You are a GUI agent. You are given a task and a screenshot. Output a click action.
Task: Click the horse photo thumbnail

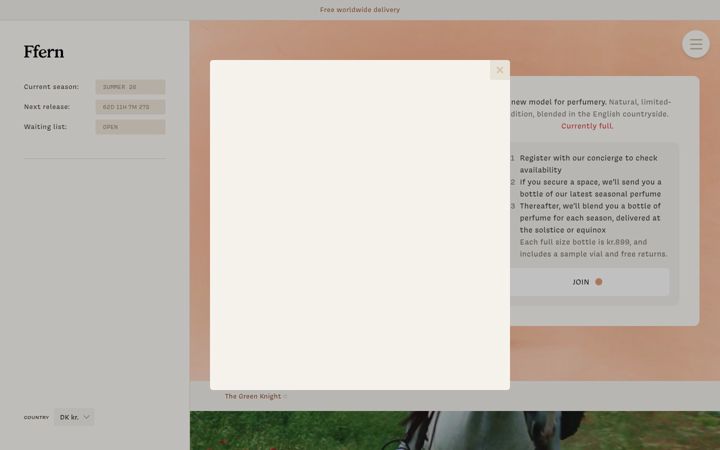point(455,430)
